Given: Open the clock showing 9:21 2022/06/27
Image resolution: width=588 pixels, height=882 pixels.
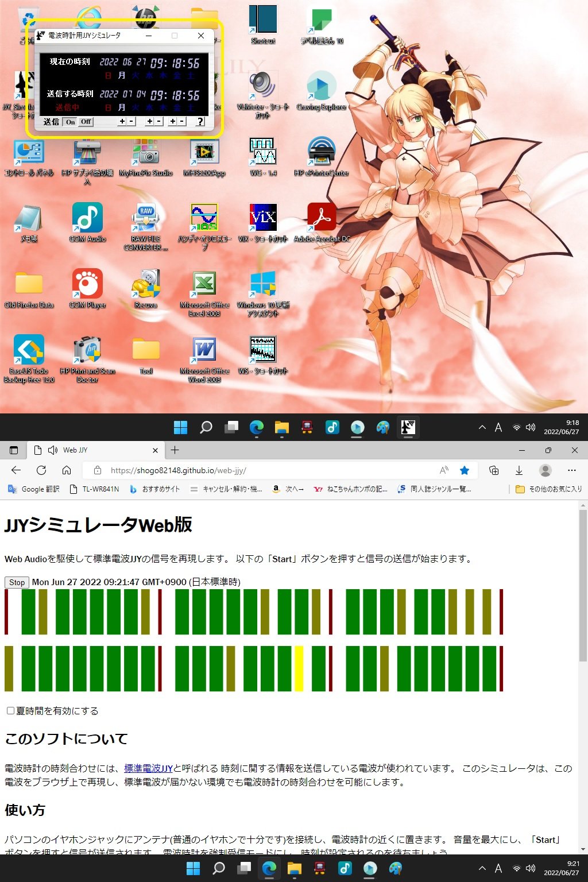Looking at the screenshot, I should (x=562, y=868).
